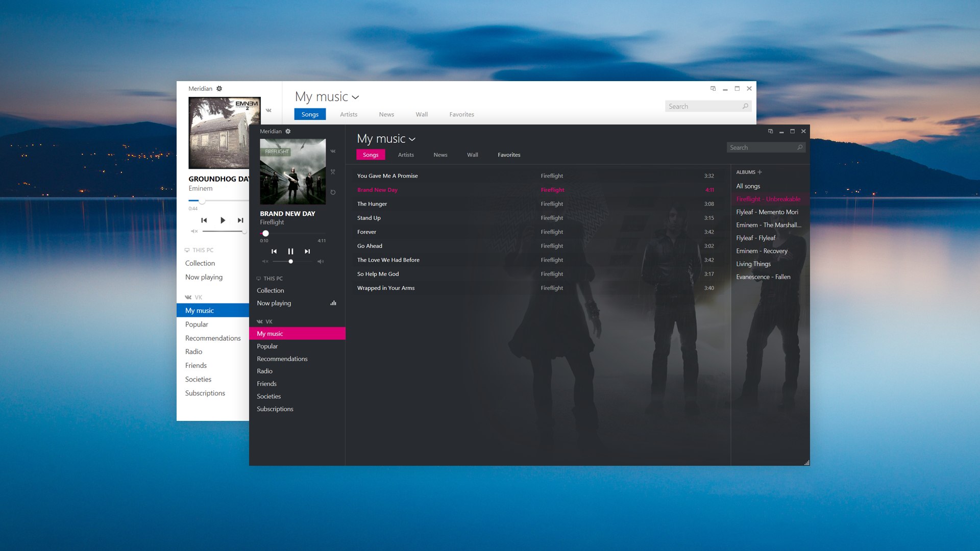Select the Artists tab in dark player
This screenshot has height=551, width=980.
click(405, 155)
